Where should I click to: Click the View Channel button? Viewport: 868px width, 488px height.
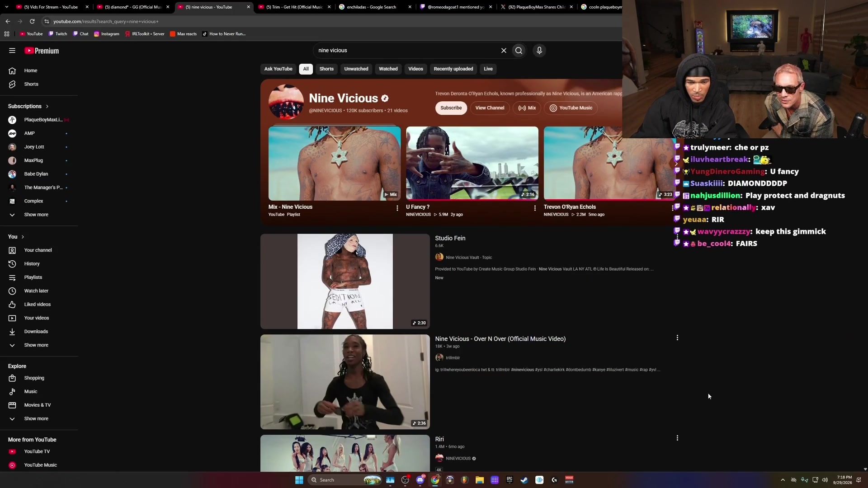coord(490,108)
